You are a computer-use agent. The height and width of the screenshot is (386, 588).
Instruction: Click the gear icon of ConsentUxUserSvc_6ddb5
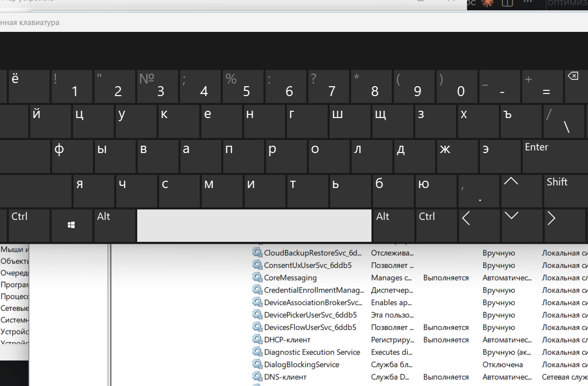click(x=257, y=265)
